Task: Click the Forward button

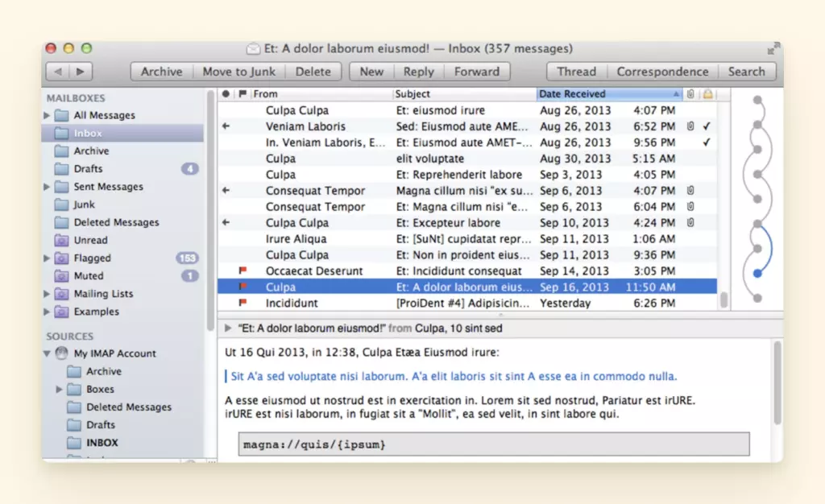Action: (x=477, y=72)
